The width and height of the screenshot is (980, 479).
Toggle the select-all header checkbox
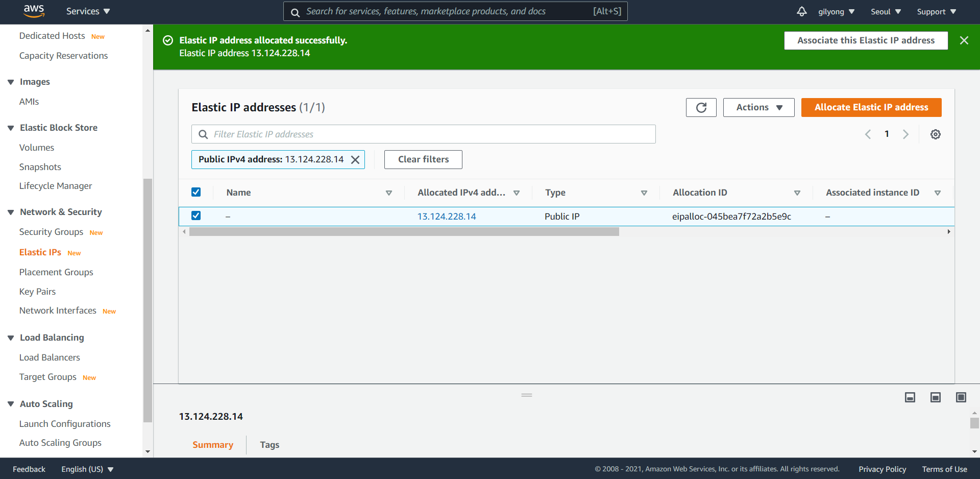[196, 192]
